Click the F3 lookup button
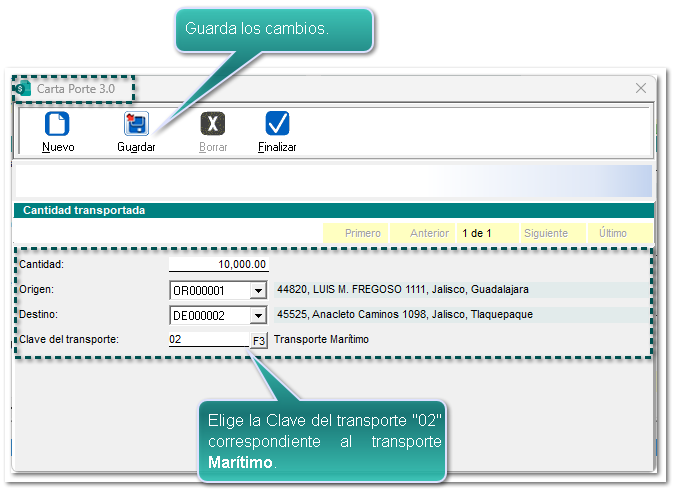The height and width of the screenshot is (494, 675). click(259, 341)
